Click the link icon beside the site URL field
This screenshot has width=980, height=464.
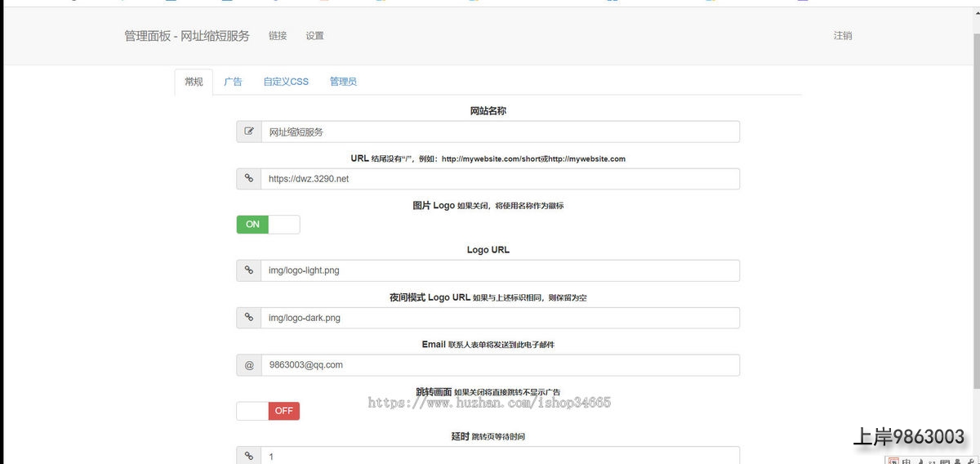click(x=249, y=179)
